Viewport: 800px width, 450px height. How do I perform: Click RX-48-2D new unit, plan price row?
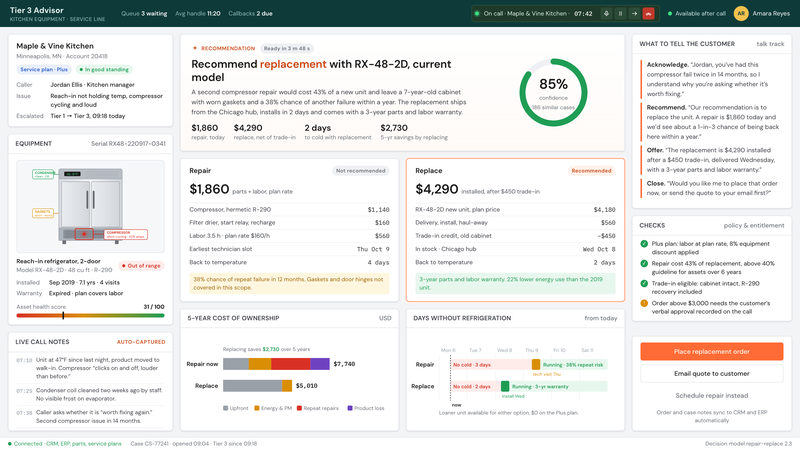(515, 210)
